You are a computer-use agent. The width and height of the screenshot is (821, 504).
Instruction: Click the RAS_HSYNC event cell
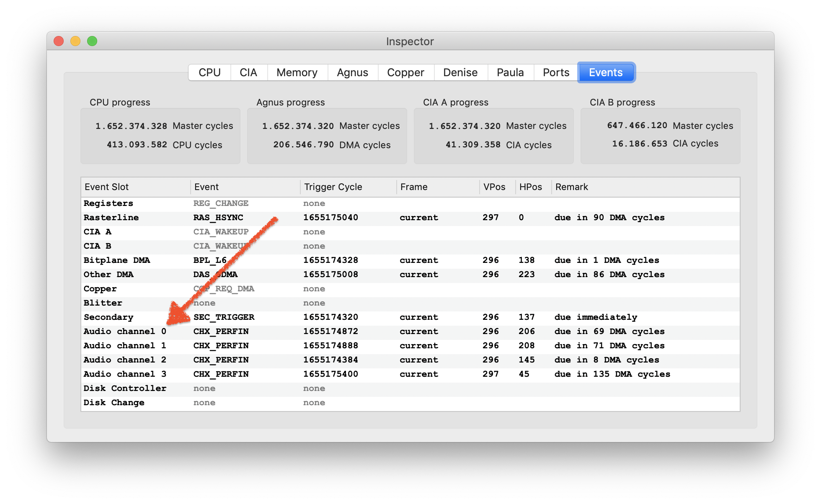(218, 218)
